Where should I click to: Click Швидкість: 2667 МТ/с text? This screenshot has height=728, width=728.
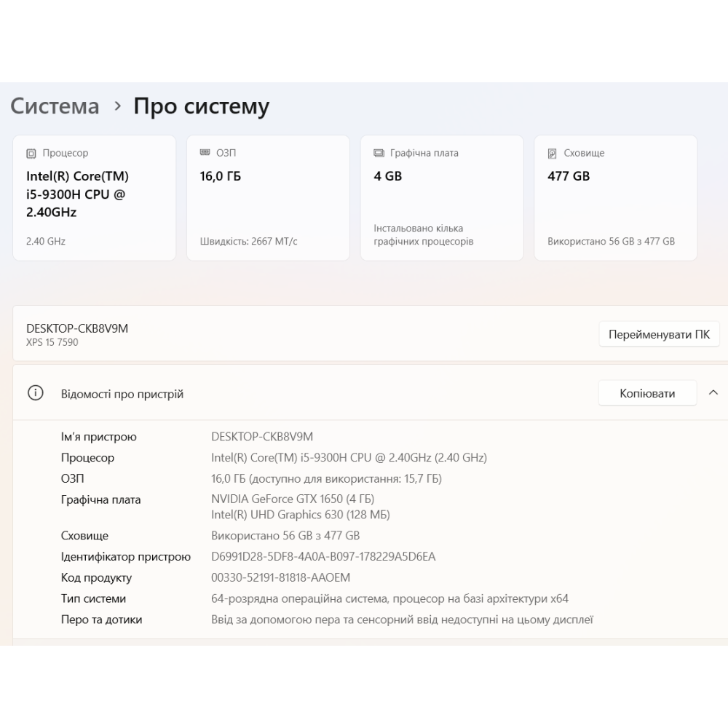click(248, 241)
